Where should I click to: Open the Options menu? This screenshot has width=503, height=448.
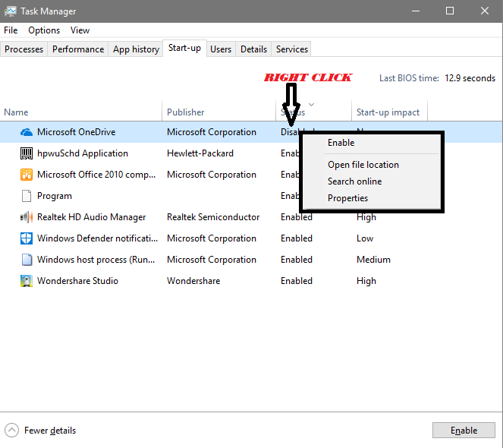coord(44,30)
